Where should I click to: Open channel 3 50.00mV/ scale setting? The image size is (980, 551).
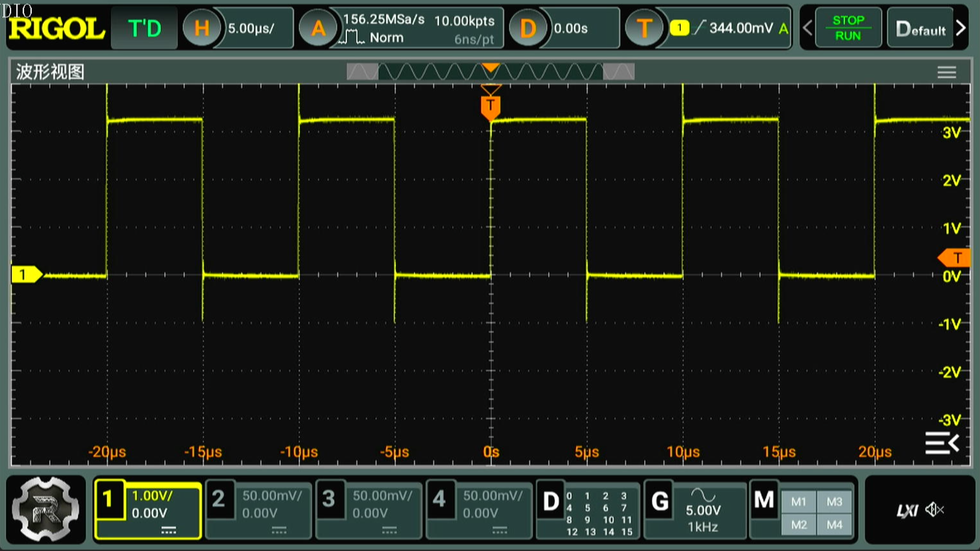coord(382,495)
